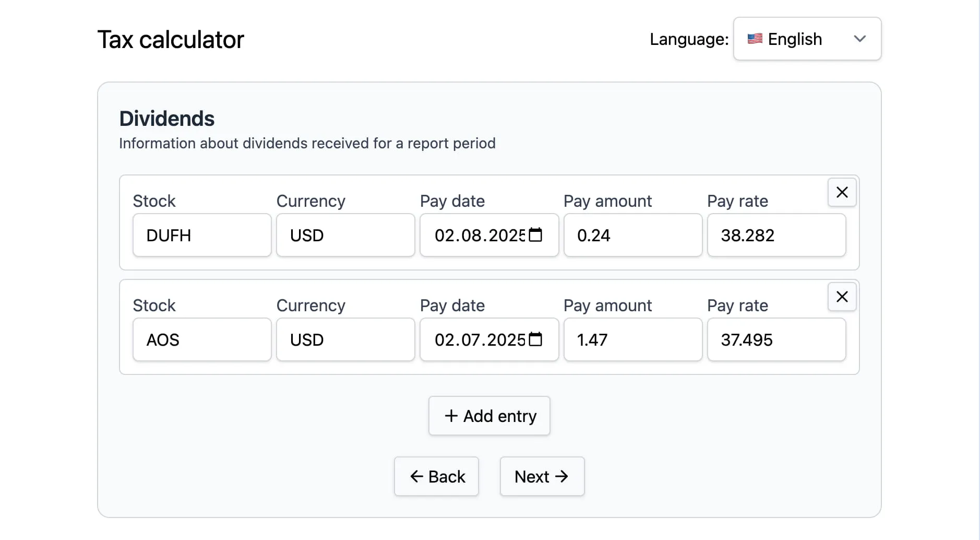Viewport: 980px width, 540px height.
Task: Select the AOS currency field
Action: pyautogui.click(x=345, y=339)
